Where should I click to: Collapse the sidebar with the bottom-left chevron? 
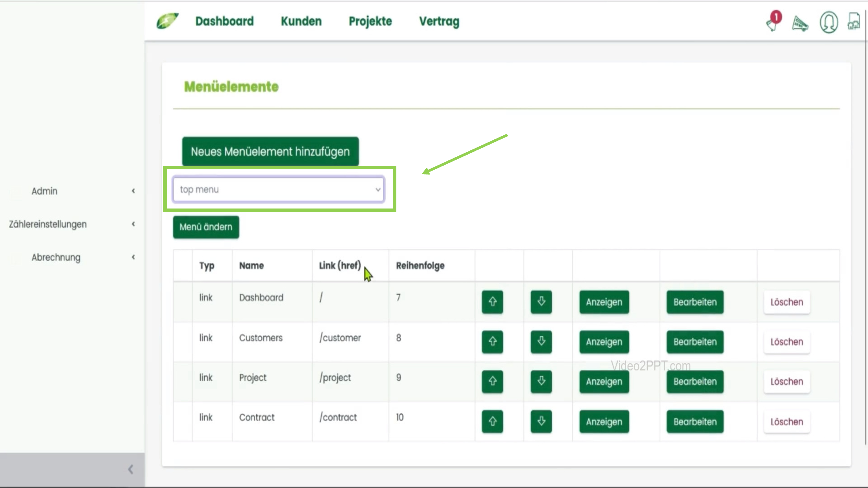point(130,469)
